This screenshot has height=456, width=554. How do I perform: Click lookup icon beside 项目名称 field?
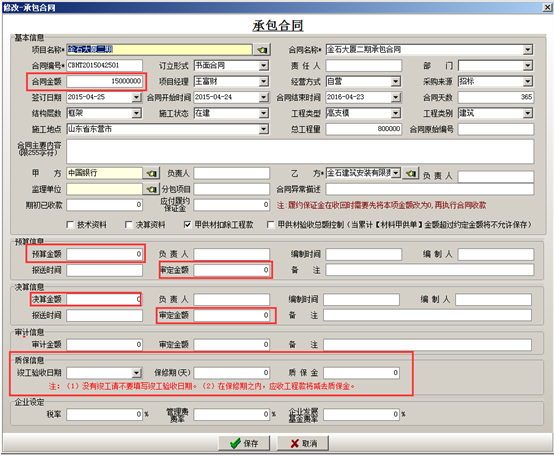click(x=263, y=50)
